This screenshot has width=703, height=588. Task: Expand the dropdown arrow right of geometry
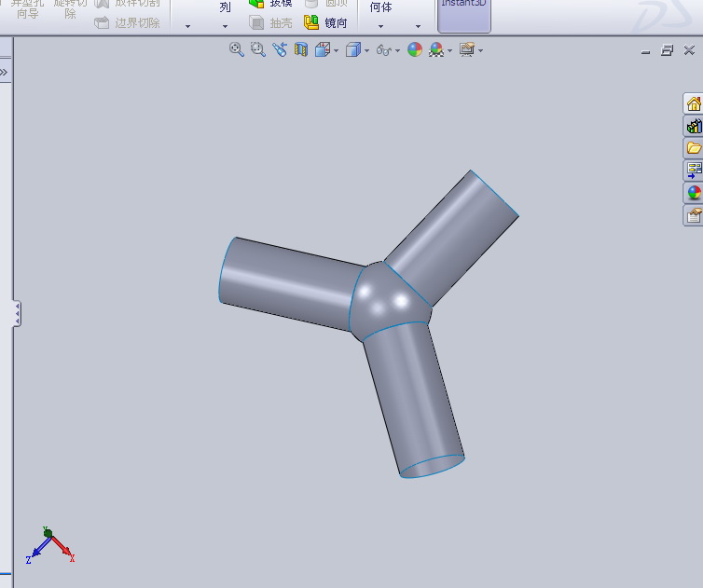(418, 26)
